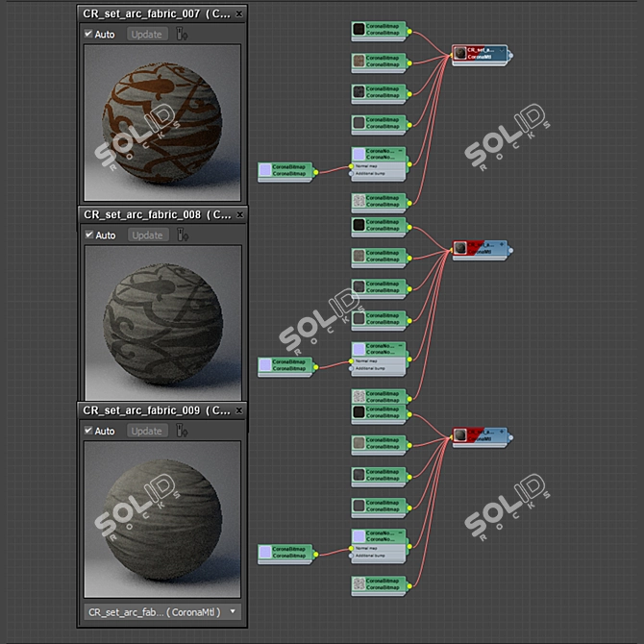Select the top tree CoronaNormal node header

[x=379, y=154]
